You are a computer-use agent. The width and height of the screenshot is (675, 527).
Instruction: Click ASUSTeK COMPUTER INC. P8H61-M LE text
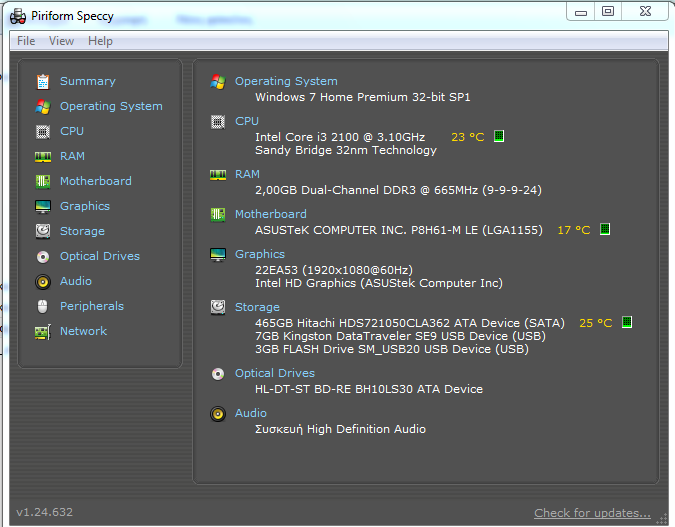tap(399, 230)
